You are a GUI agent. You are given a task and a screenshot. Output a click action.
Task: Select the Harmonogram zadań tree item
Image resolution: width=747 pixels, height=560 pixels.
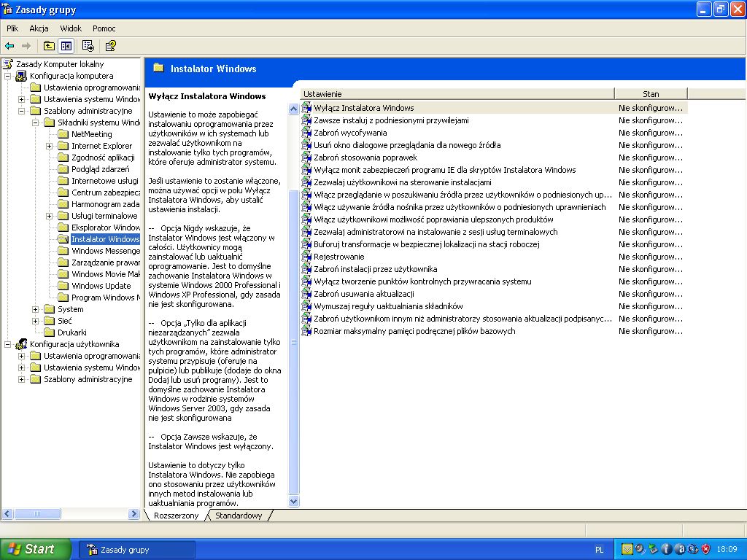(105, 204)
